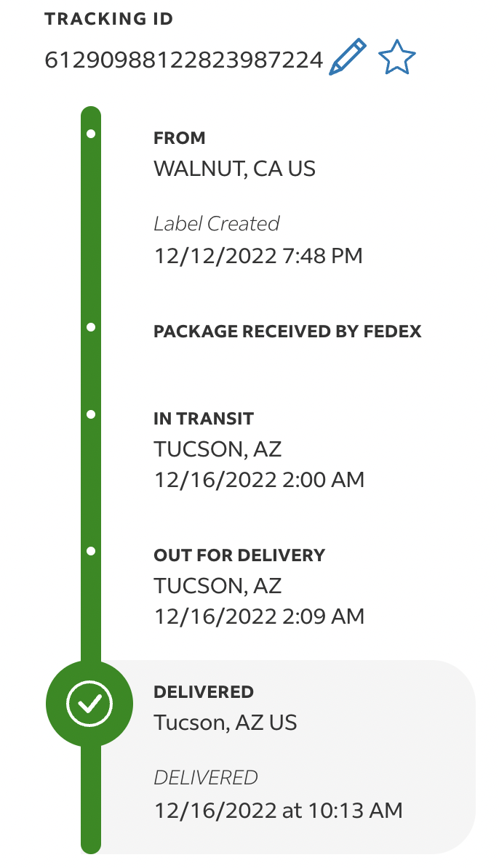Viewport: 499px width, 868px height.
Task: Click the 12/12/2022 7:48 PM timestamp
Action: (258, 256)
